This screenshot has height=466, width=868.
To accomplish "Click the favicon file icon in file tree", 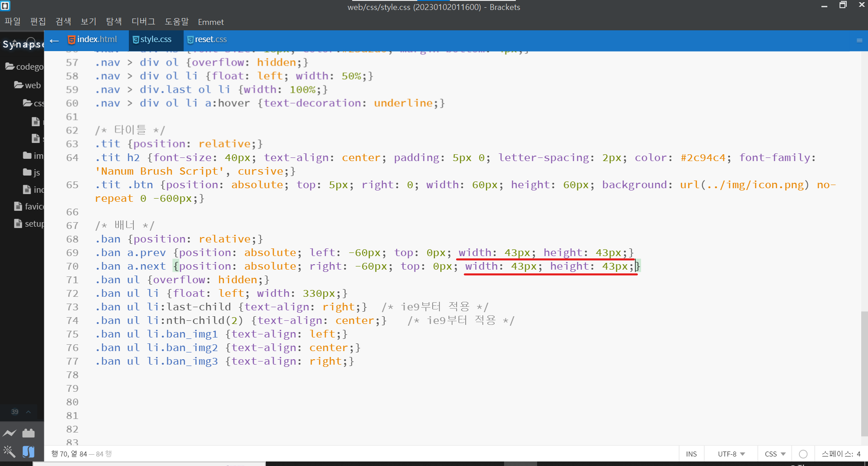I will (18, 206).
